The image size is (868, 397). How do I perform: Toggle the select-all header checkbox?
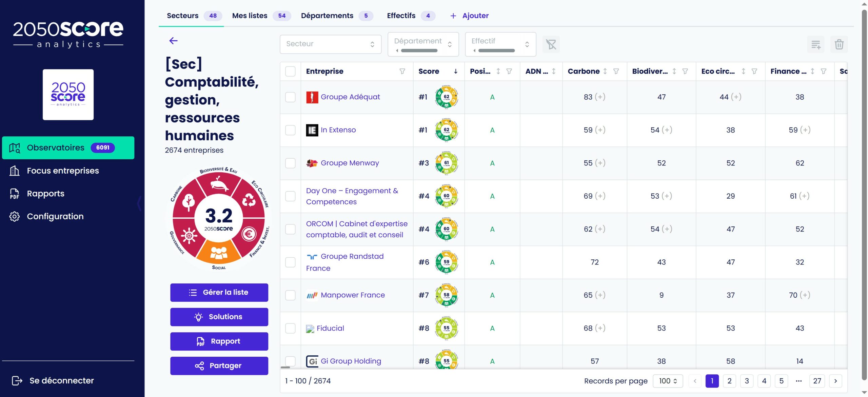coord(290,71)
